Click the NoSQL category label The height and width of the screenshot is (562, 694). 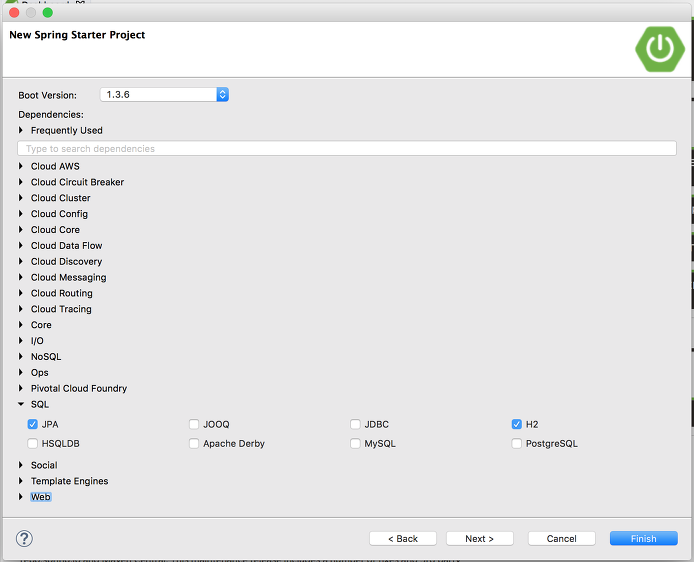point(46,357)
